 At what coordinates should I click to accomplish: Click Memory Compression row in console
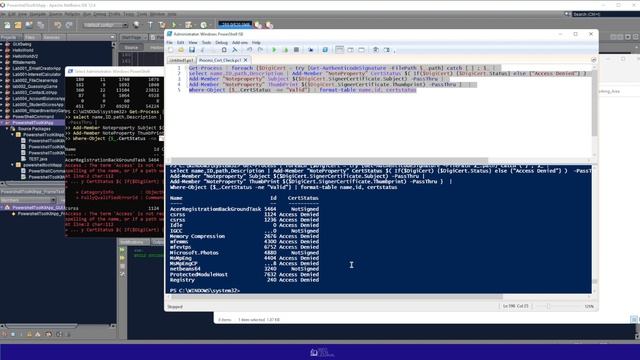(x=244, y=236)
